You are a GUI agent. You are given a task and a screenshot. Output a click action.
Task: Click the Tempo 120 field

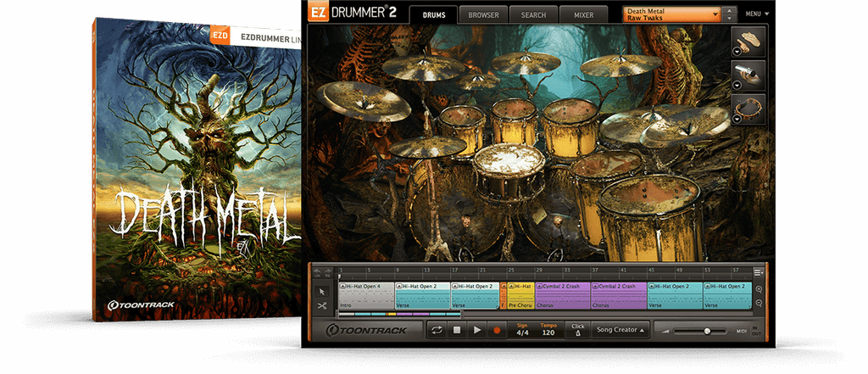click(x=548, y=330)
